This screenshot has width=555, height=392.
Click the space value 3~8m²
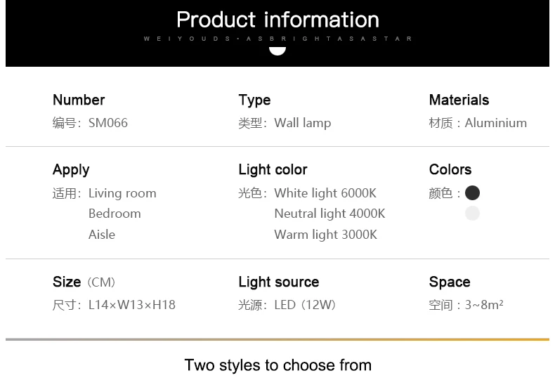click(x=484, y=305)
